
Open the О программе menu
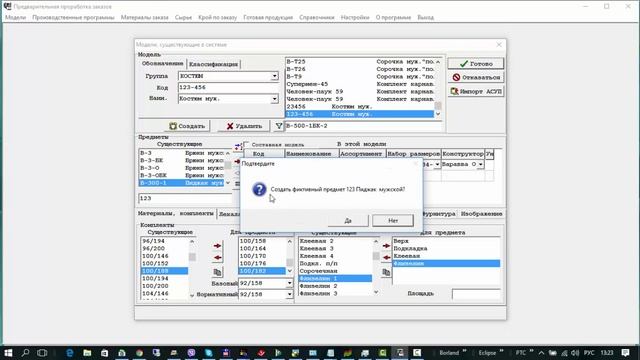click(x=393, y=18)
